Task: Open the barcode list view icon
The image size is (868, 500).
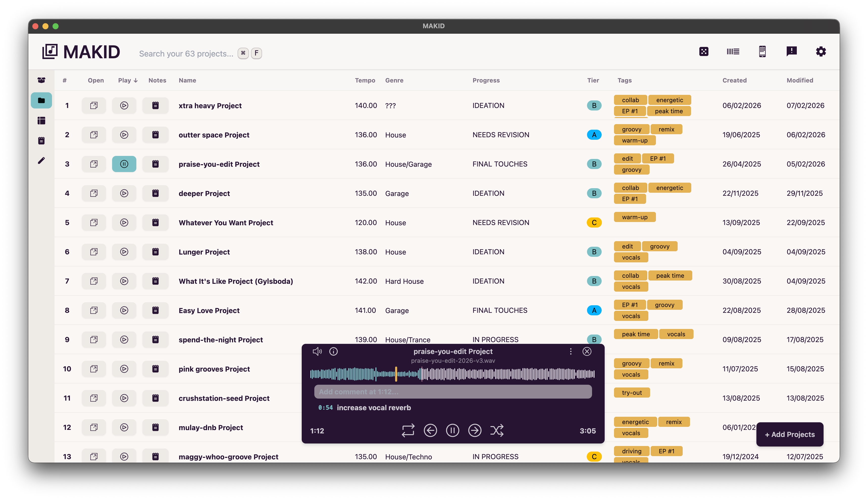Action: click(x=733, y=51)
